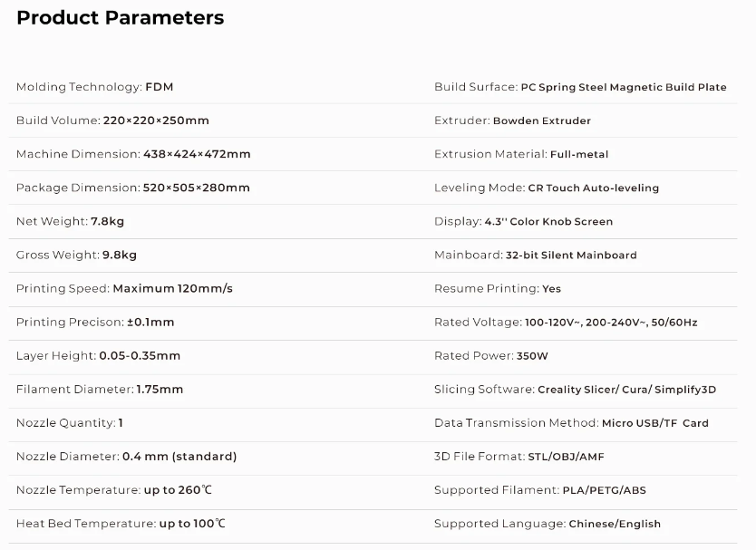Select the Package Dimension 520×505×280mm row

(132, 188)
